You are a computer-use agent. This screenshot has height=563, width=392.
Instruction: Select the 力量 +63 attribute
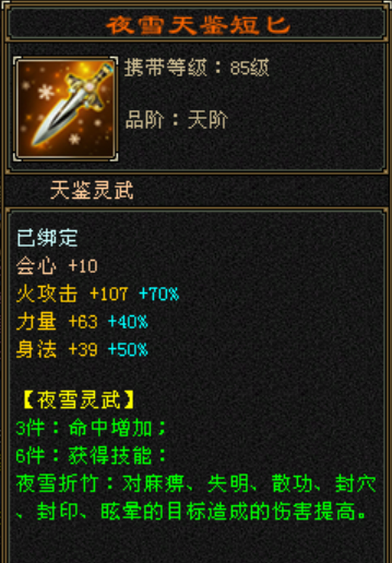57,321
